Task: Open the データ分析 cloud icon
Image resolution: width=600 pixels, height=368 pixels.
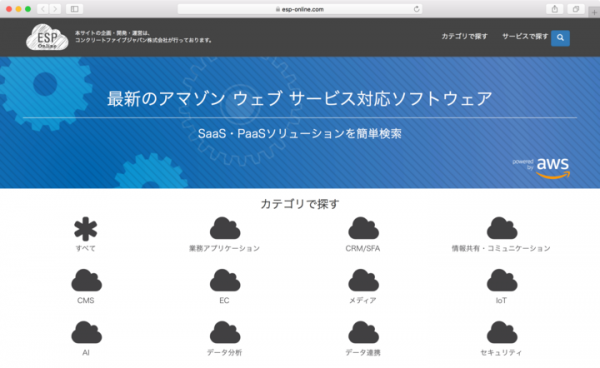Action: (225, 332)
